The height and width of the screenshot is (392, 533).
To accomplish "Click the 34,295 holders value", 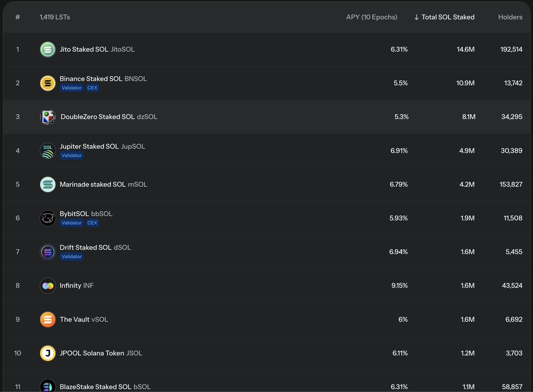I will 512,117.
